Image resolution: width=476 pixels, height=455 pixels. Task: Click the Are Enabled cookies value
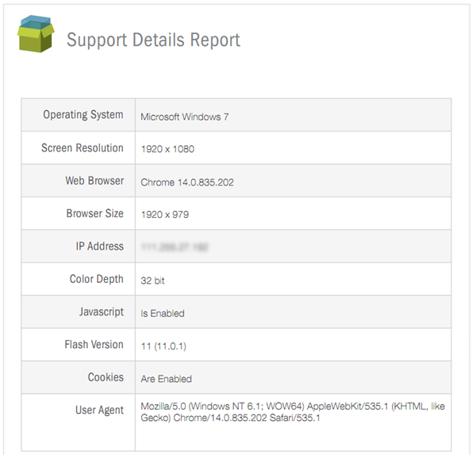click(x=167, y=379)
